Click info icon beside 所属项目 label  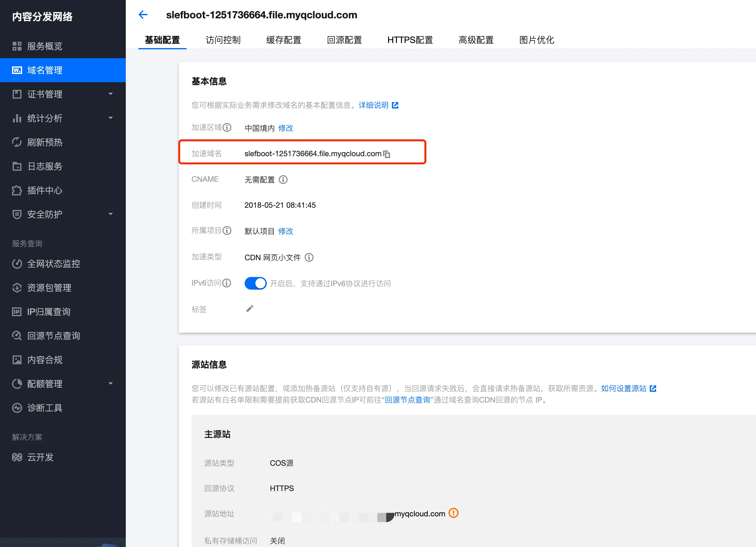(227, 231)
